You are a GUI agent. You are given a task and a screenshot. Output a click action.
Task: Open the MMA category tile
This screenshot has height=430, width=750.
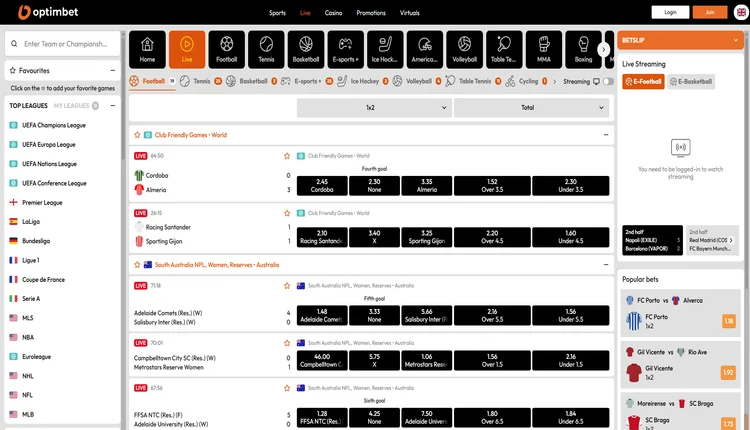pos(544,50)
